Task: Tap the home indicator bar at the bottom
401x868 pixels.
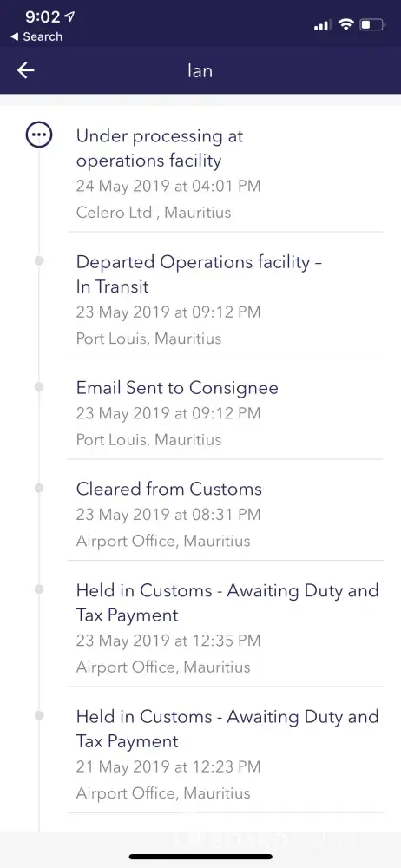Action: click(x=200, y=857)
